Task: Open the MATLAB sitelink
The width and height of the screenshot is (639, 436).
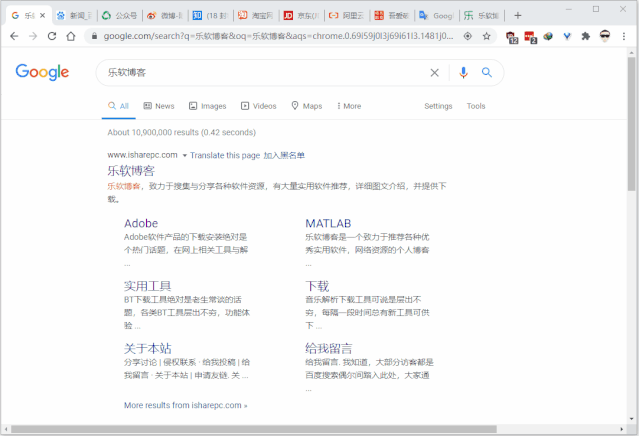Action: [x=328, y=223]
